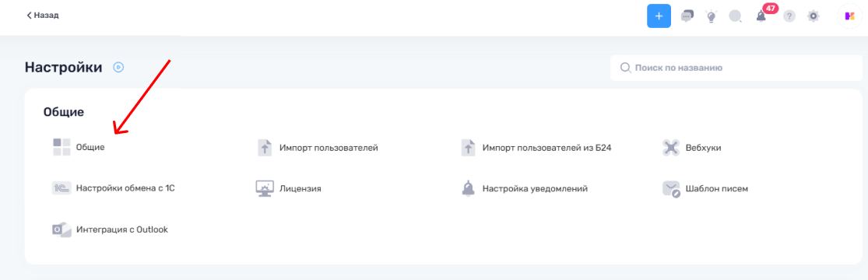Viewport: 868px width, 280px height.
Task: Click the search magnifier icon in header
Action: [x=735, y=16]
